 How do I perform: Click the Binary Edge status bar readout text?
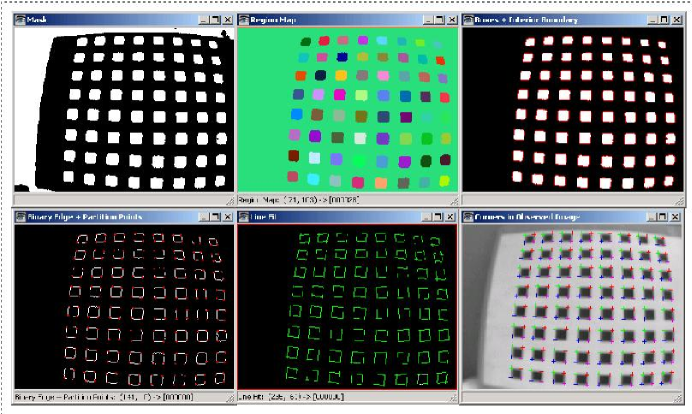tap(104, 397)
